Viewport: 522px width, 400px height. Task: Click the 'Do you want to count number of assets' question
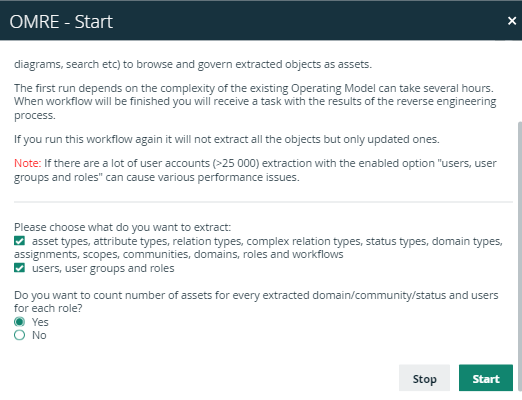pyautogui.click(x=256, y=301)
